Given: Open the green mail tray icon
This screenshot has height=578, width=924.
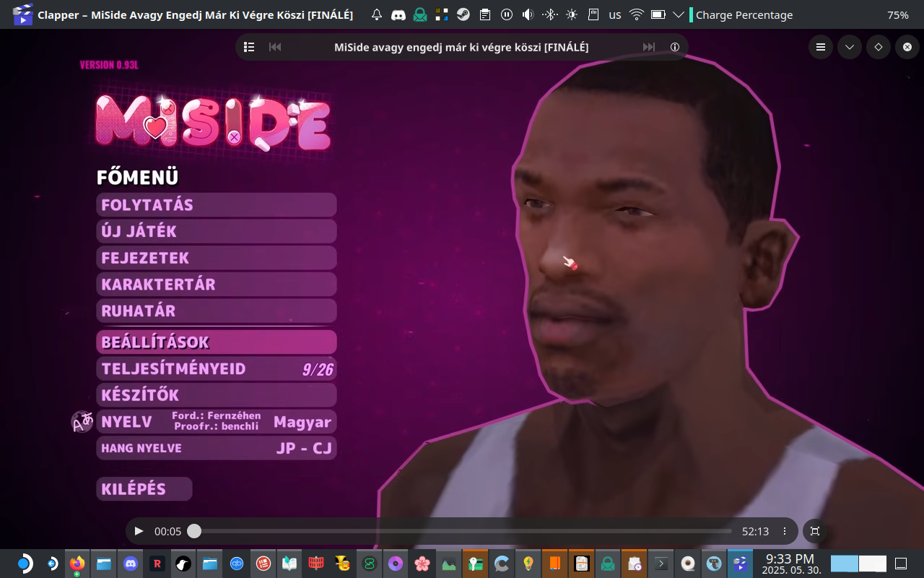Looking at the screenshot, I should tap(420, 14).
